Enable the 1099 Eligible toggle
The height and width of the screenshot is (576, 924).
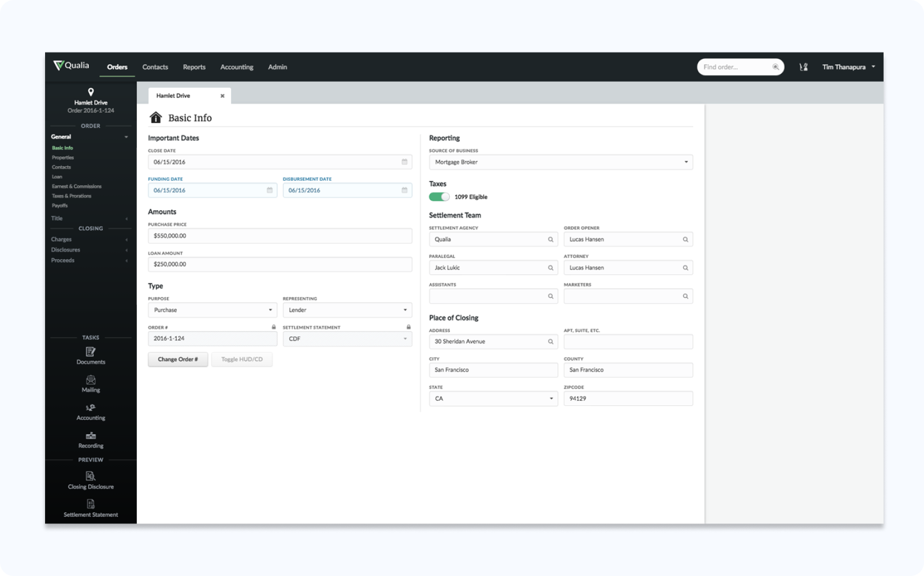439,196
